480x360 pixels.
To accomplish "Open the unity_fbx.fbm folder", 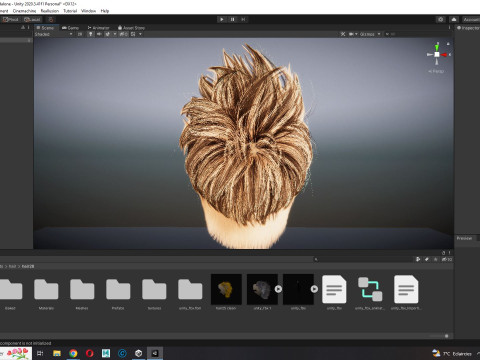I will (190, 290).
